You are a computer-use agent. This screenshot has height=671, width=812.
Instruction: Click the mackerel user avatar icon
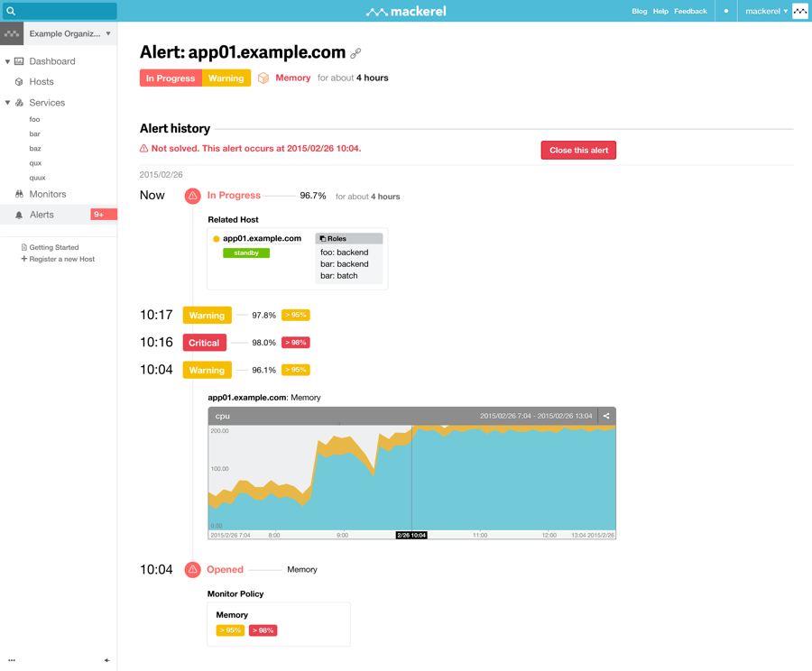[x=800, y=12]
